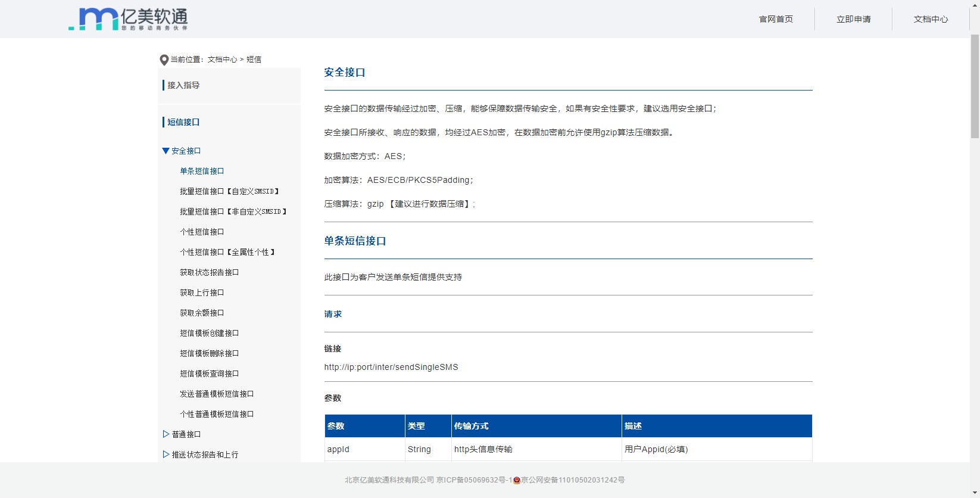Collapse the 安全接口 tree arrow
Viewport: 980px width, 498px height.
click(166, 151)
